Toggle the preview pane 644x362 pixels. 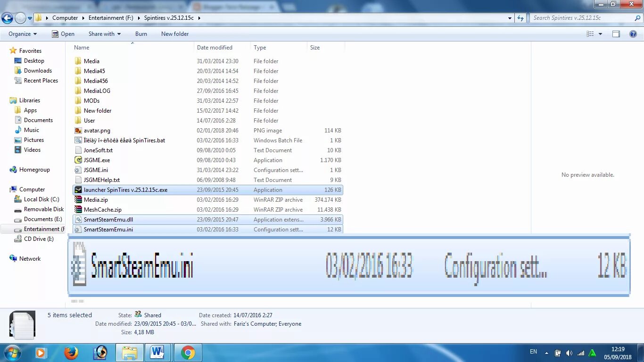(x=616, y=33)
